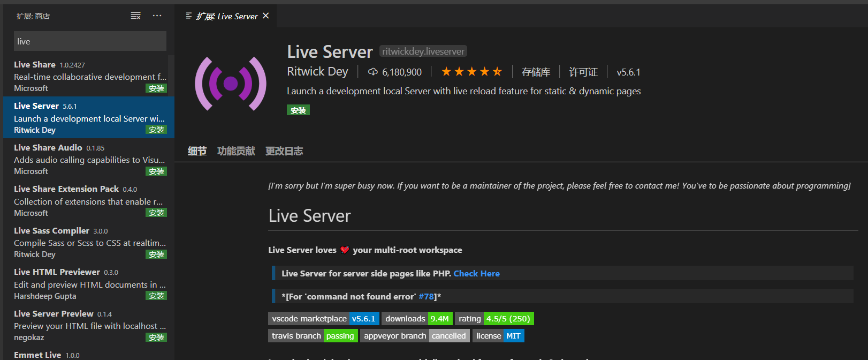Focus the extension search box containing 'live'
This screenshot has height=360, width=868.
coord(90,41)
